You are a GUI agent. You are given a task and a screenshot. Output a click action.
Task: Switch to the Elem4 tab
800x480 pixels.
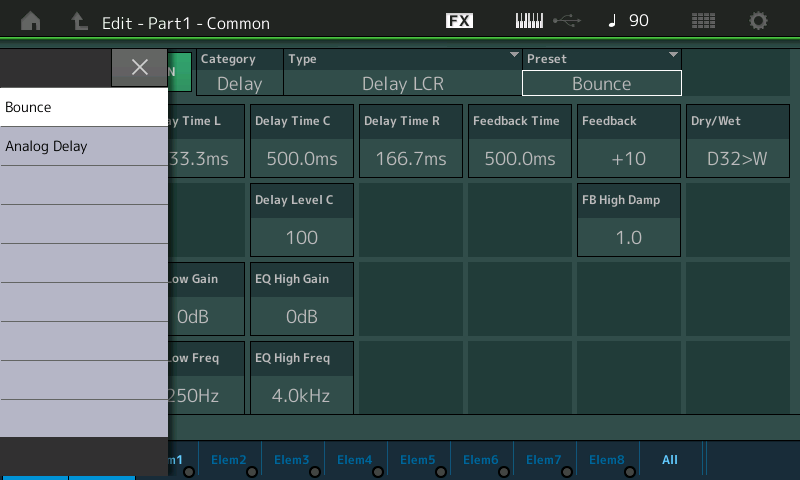(355, 460)
